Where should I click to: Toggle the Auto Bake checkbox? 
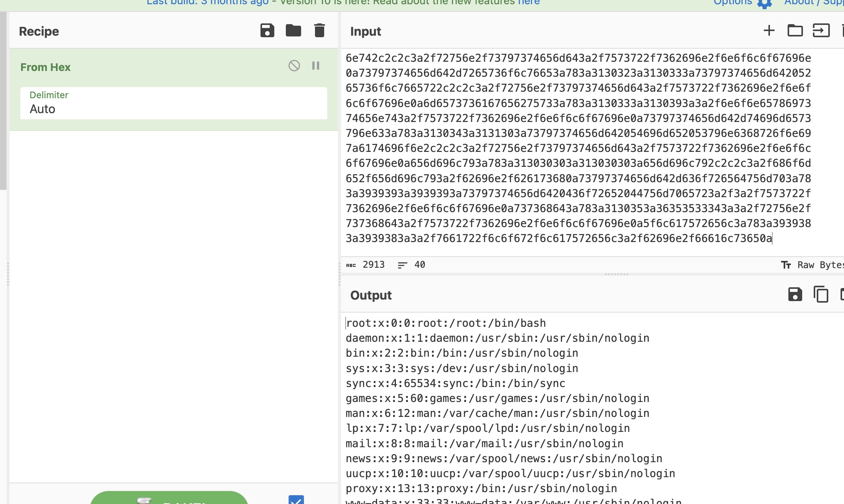click(x=296, y=500)
